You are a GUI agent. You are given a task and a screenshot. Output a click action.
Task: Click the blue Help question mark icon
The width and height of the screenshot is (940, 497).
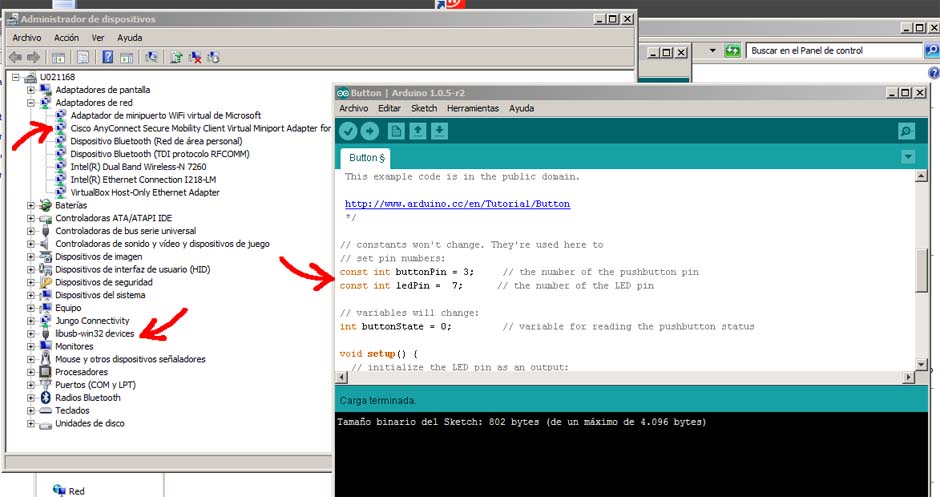click(x=107, y=57)
